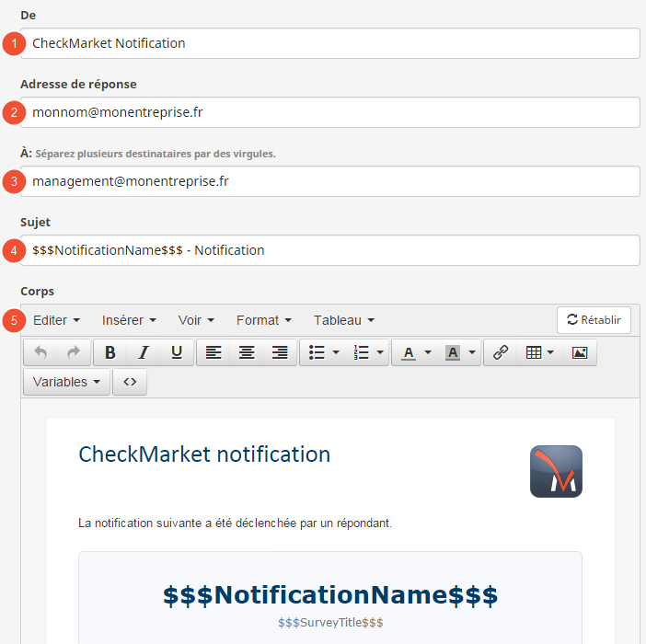The height and width of the screenshot is (644, 646).
Task: Open the Voir menu
Action: 196,320
